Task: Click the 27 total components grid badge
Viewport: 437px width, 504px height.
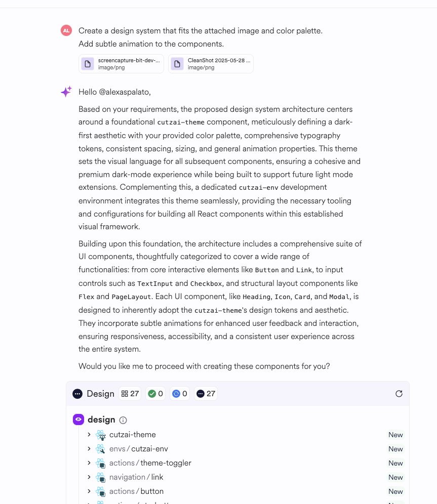Action: (130, 394)
